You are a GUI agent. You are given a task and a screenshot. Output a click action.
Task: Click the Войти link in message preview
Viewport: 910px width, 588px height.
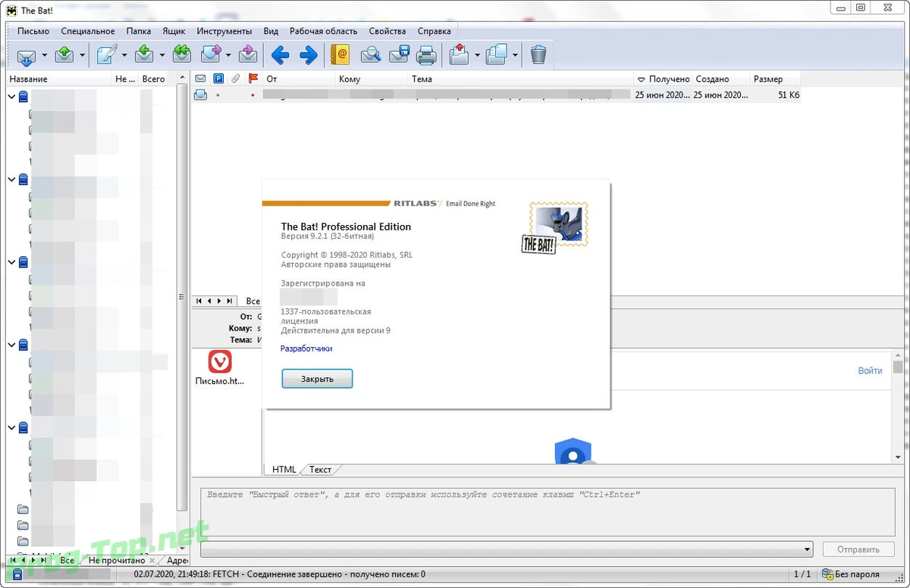870,371
